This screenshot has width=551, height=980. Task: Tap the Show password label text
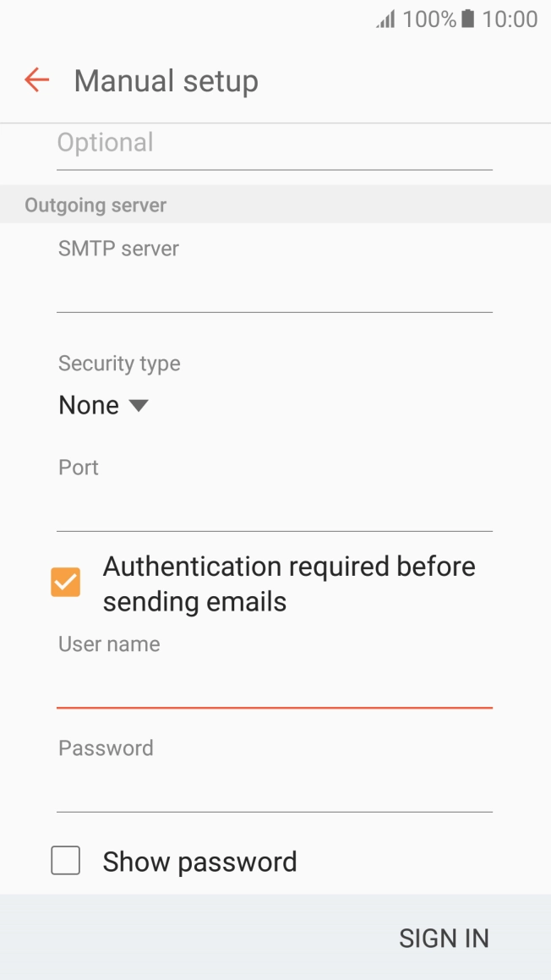[199, 861]
